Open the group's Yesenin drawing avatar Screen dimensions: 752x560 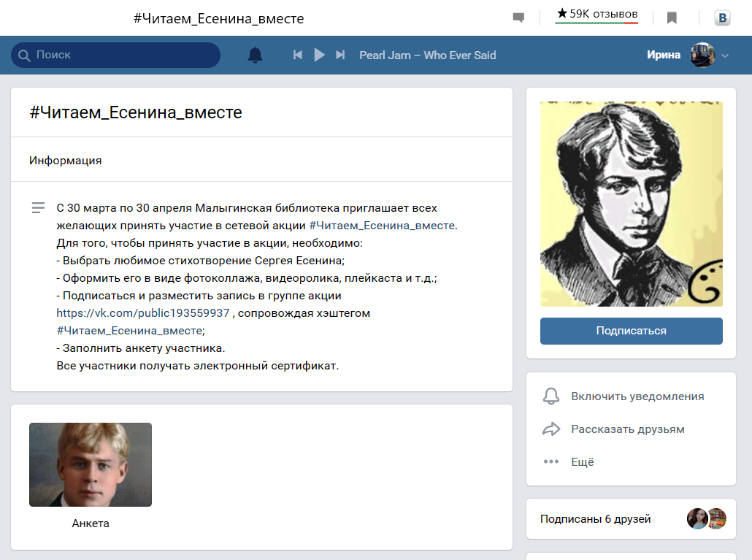pyautogui.click(x=631, y=204)
